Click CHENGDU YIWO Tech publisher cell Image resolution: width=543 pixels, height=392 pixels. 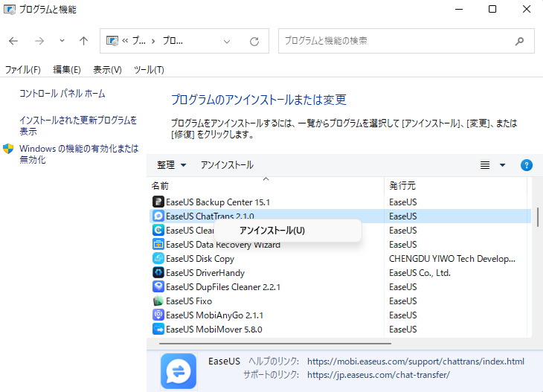(x=452, y=259)
